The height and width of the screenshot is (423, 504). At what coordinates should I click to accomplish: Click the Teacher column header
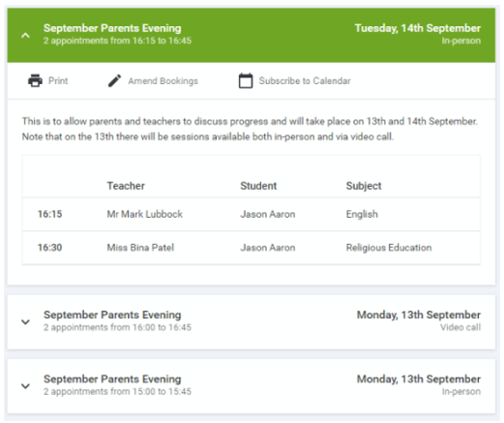[126, 186]
